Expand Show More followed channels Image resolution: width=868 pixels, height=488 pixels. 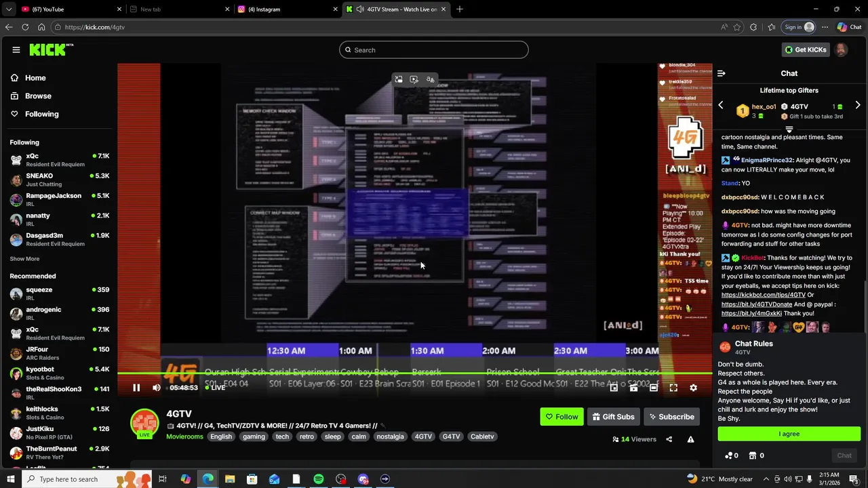pyautogui.click(x=24, y=259)
